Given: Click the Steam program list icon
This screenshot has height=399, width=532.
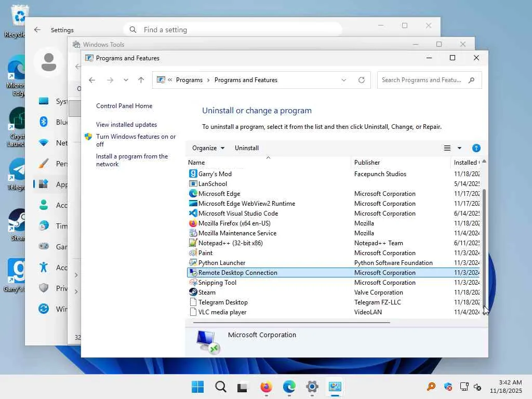Looking at the screenshot, I should [x=193, y=292].
